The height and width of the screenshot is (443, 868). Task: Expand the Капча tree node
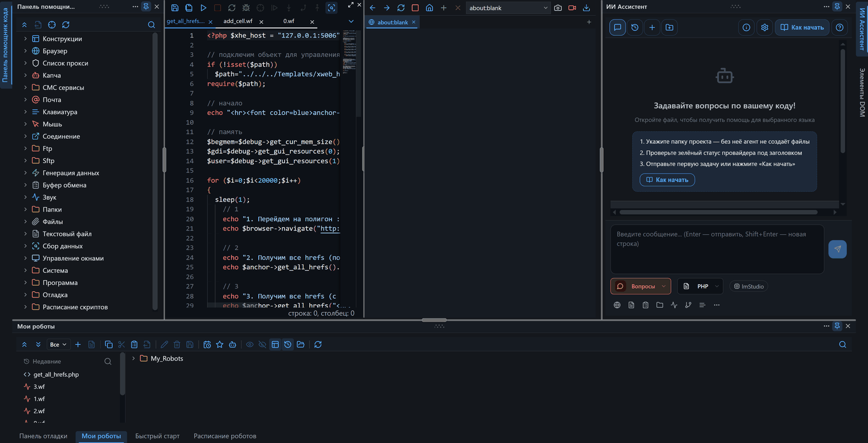(x=25, y=75)
